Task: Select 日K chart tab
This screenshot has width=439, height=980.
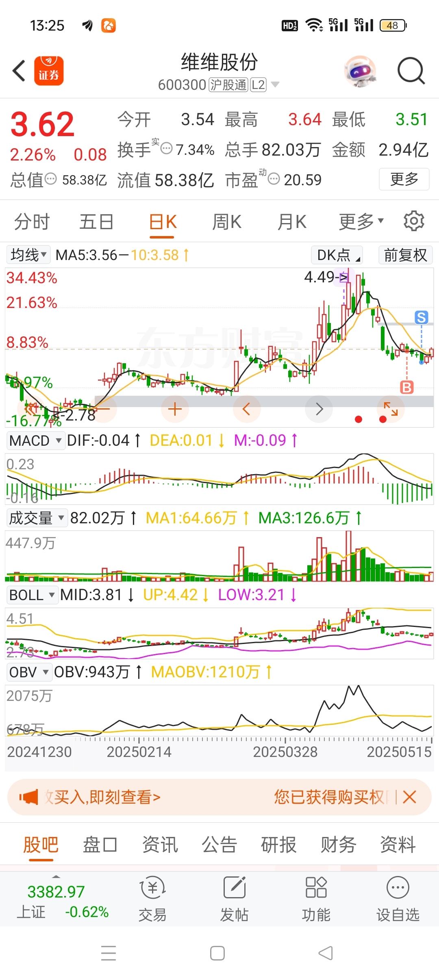Action: [x=162, y=223]
